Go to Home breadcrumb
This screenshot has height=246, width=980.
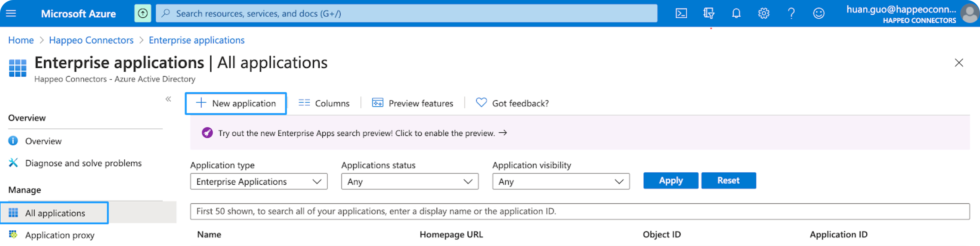click(21, 40)
